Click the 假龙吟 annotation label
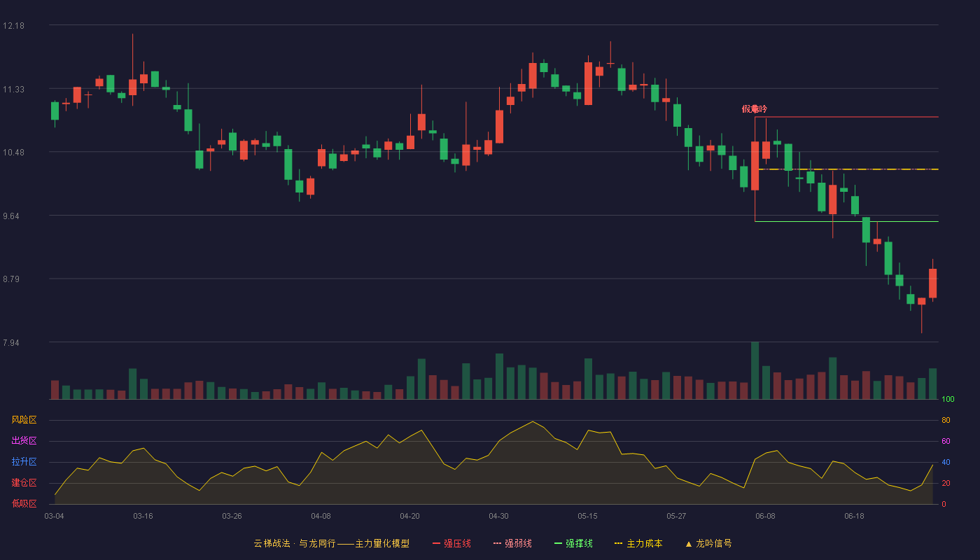This screenshot has width=980, height=560. pos(755,109)
